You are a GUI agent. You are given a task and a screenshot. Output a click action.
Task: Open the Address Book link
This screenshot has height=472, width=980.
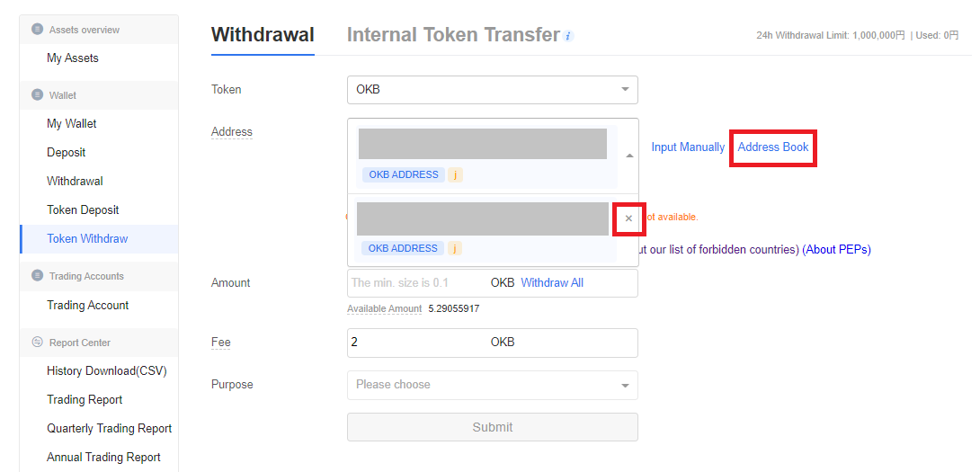[x=773, y=147]
